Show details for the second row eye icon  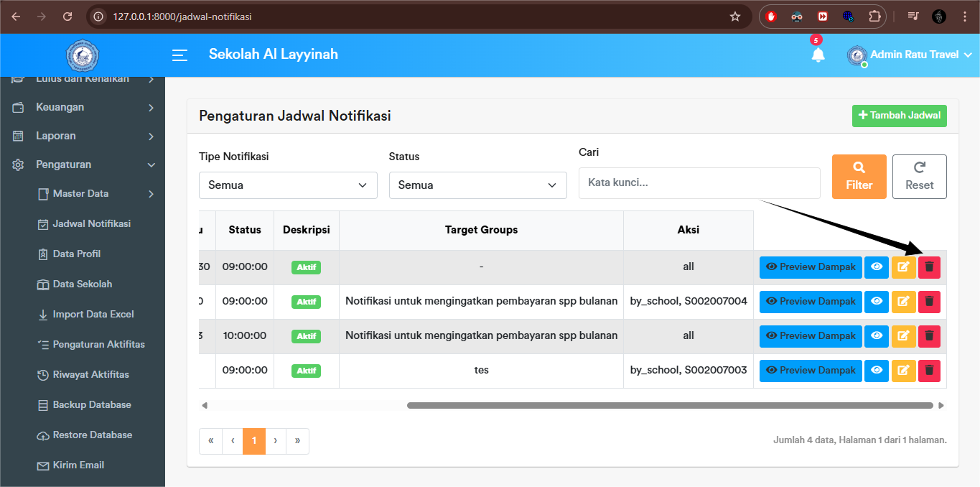876,301
